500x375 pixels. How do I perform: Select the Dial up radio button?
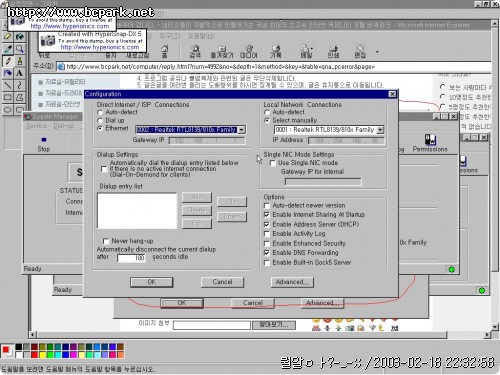100,120
